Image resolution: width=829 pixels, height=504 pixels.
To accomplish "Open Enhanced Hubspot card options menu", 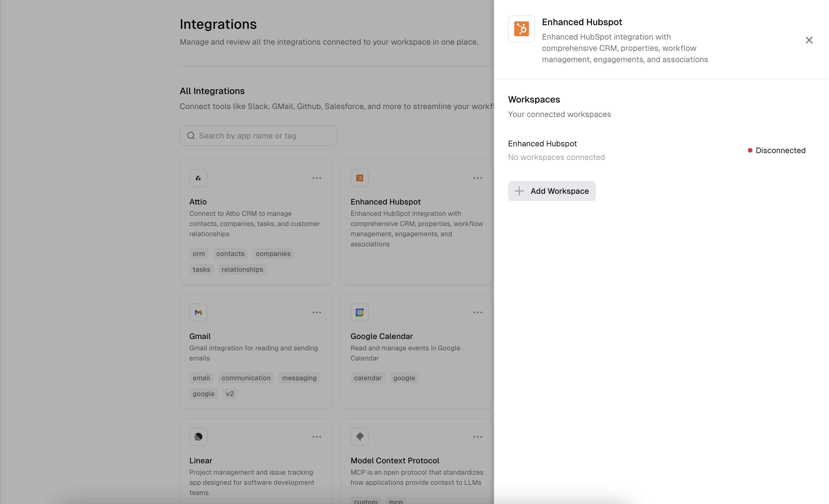I will click(478, 178).
